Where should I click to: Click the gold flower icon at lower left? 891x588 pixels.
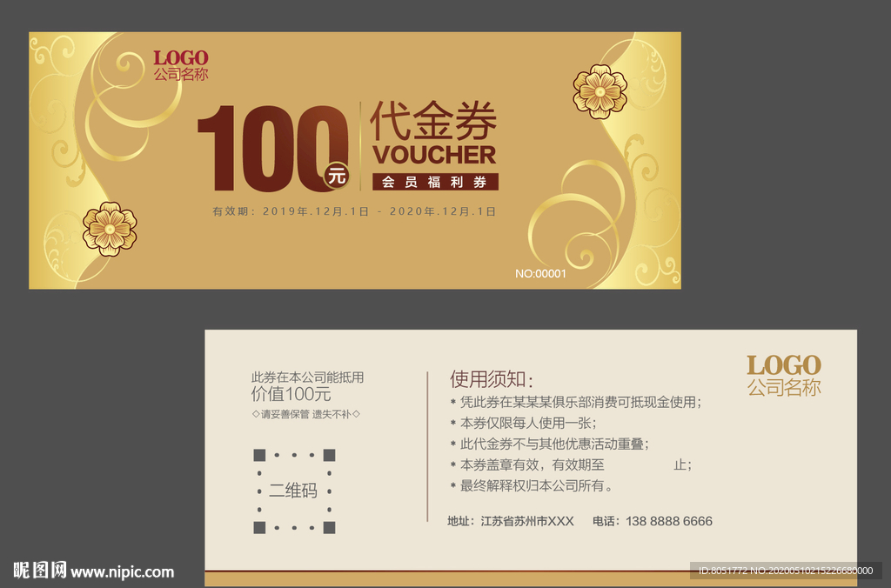(110, 229)
